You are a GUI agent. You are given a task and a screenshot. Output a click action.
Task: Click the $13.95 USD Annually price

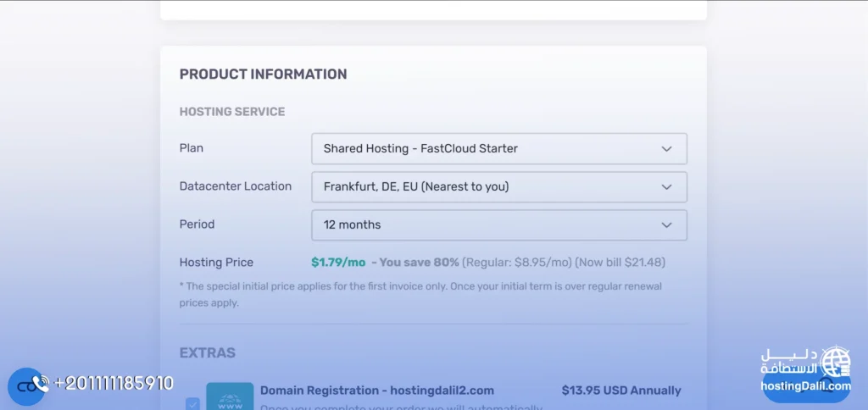(620, 391)
